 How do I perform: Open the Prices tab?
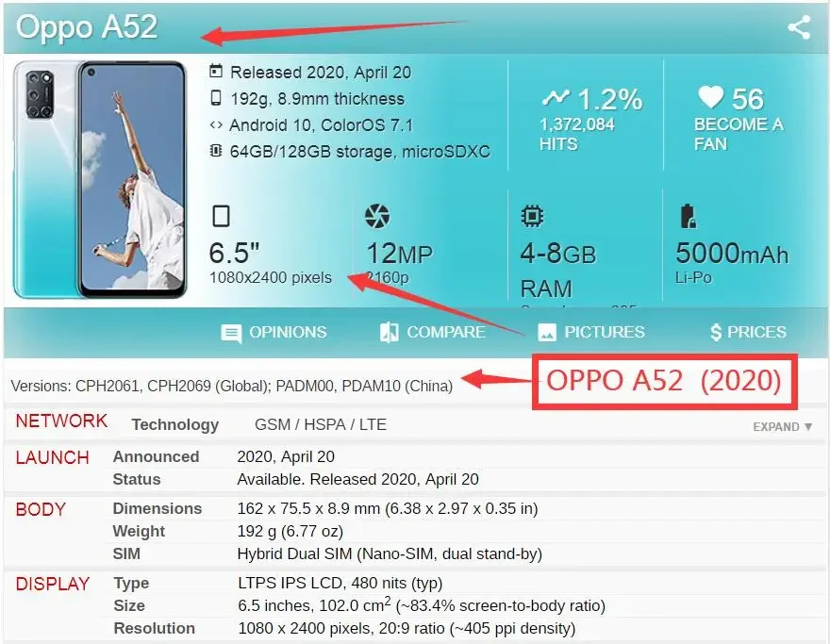click(x=748, y=332)
